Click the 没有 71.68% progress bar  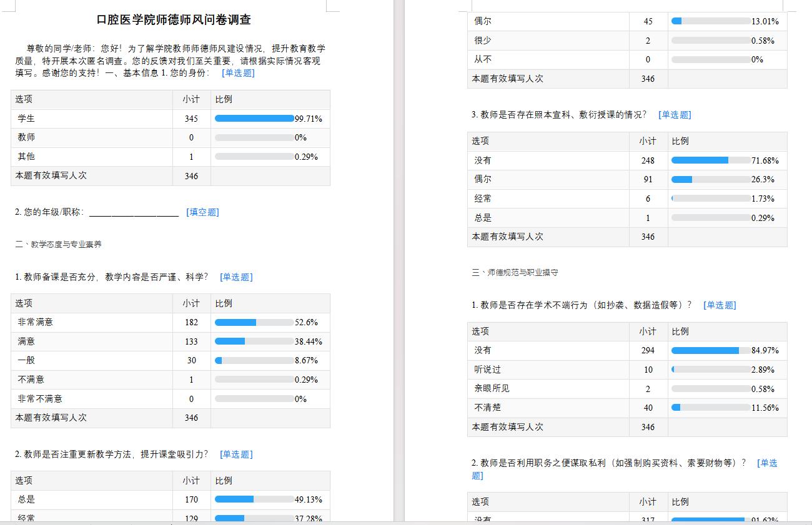click(x=711, y=160)
